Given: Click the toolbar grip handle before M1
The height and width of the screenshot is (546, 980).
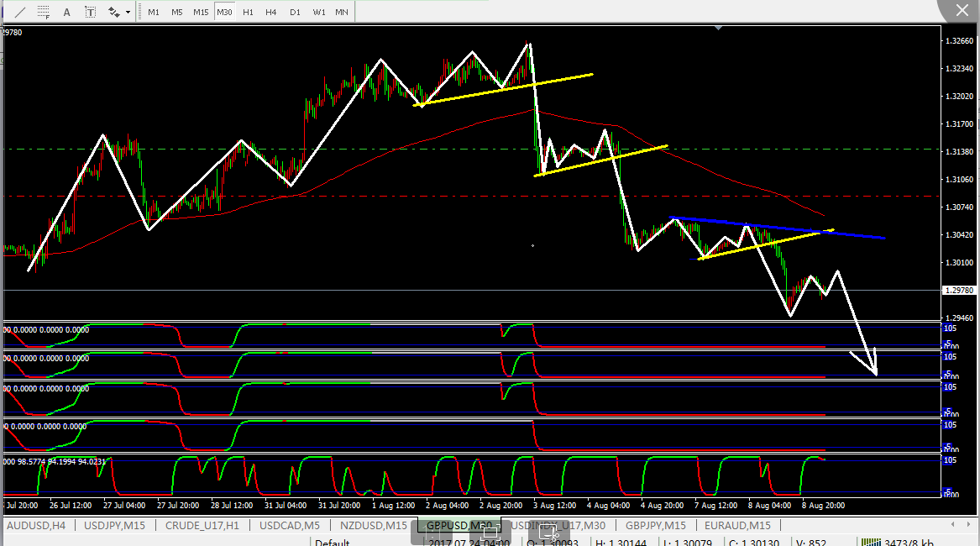Looking at the screenshot, I should tap(139, 12).
